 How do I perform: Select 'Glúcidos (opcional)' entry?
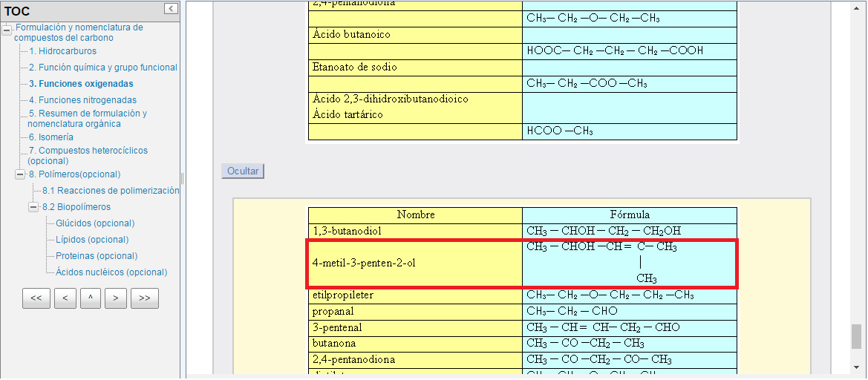coord(95,223)
